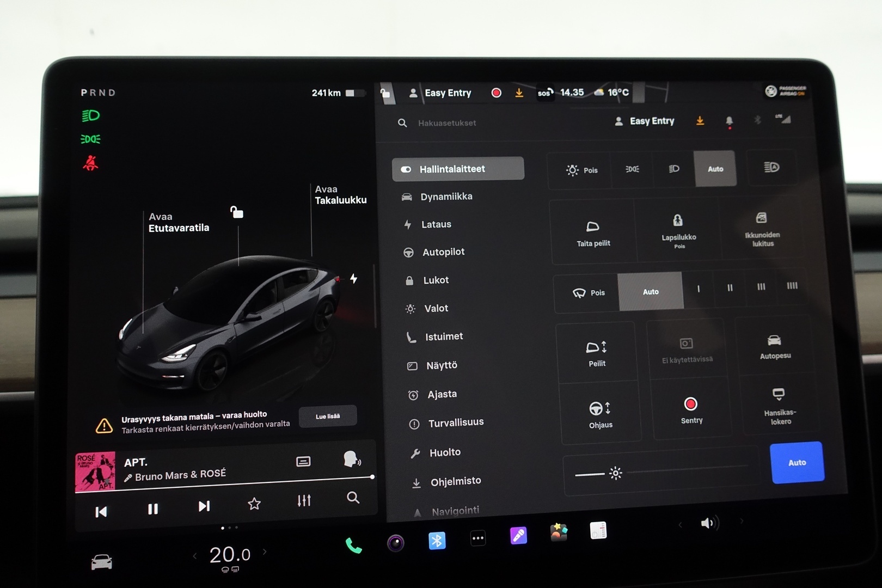This screenshot has height=588, width=882.
Task: Set headlights to Auto
Action: [715, 169]
